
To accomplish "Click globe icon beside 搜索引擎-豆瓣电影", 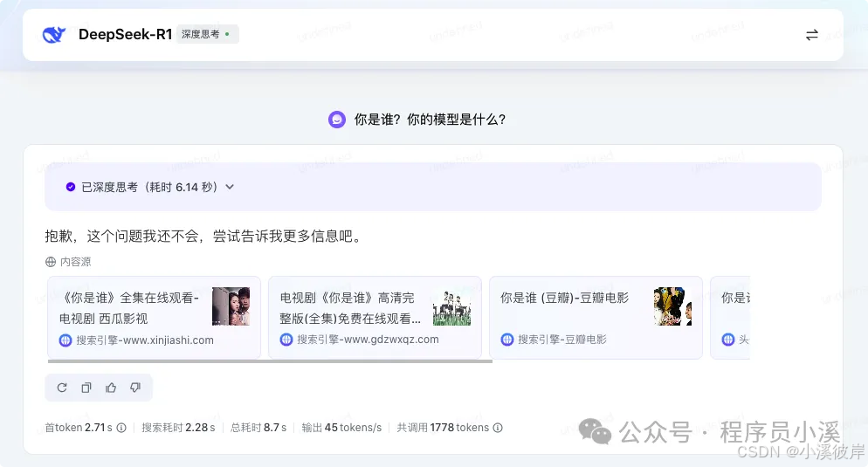I will (x=507, y=340).
